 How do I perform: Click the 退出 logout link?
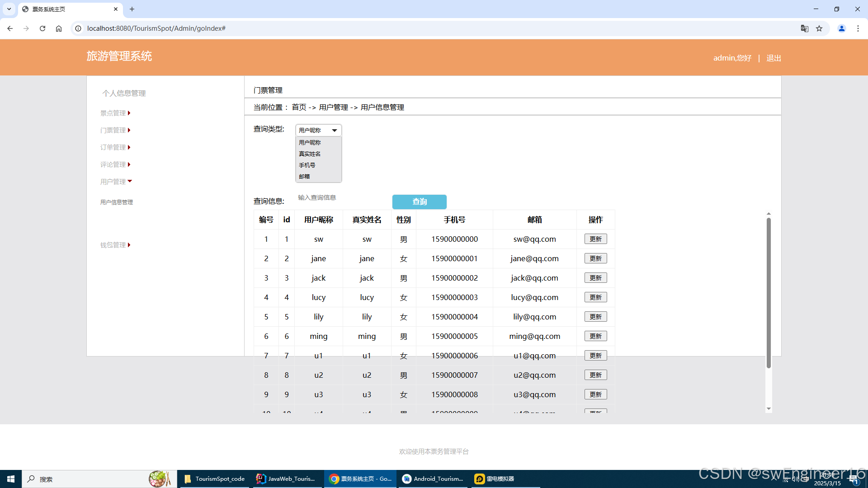(x=774, y=58)
